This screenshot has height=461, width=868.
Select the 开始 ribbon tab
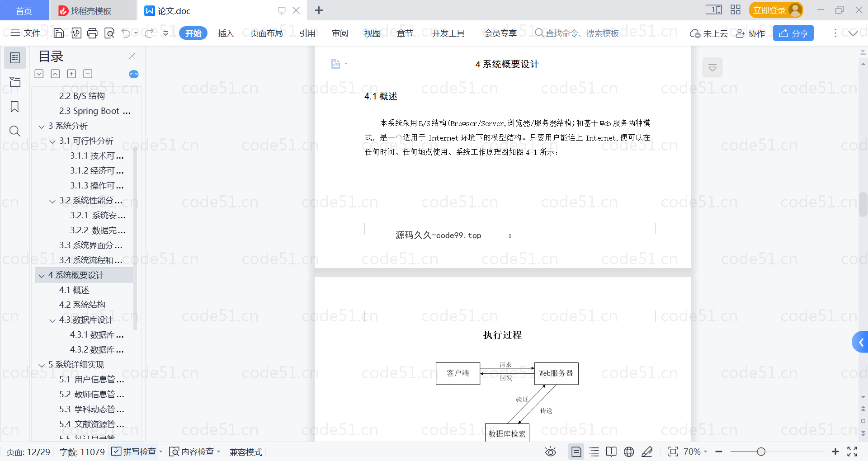pyautogui.click(x=193, y=33)
